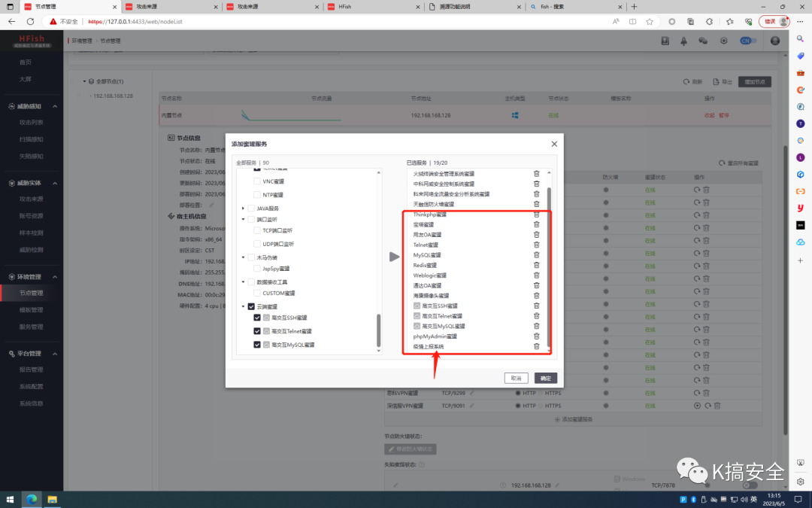Cancel the dialog with the 取消 button
Screen dimensions: 812x508
[517, 379]
